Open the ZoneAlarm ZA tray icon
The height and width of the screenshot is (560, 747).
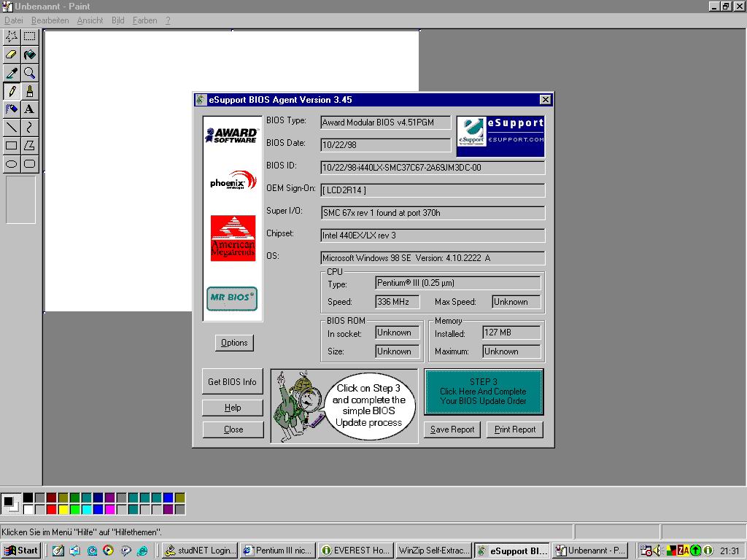683,551
